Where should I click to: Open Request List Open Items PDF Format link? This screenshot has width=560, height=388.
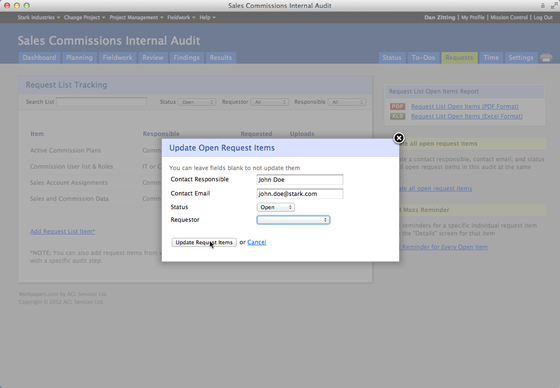[465, 106]
